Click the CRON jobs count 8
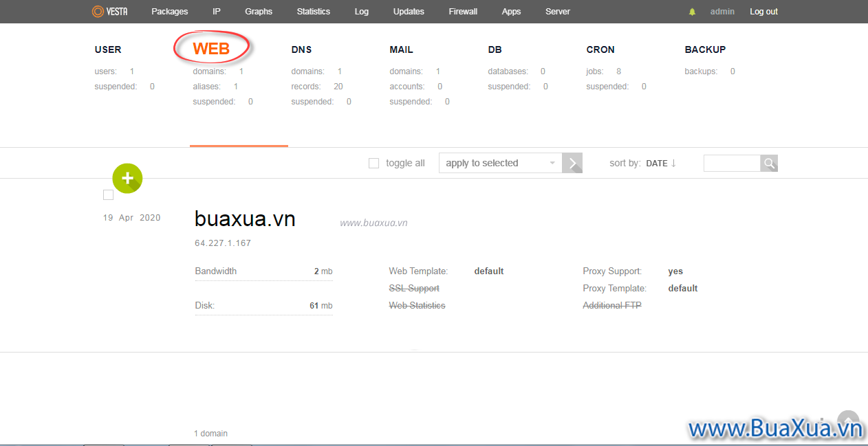 (619, 71)
